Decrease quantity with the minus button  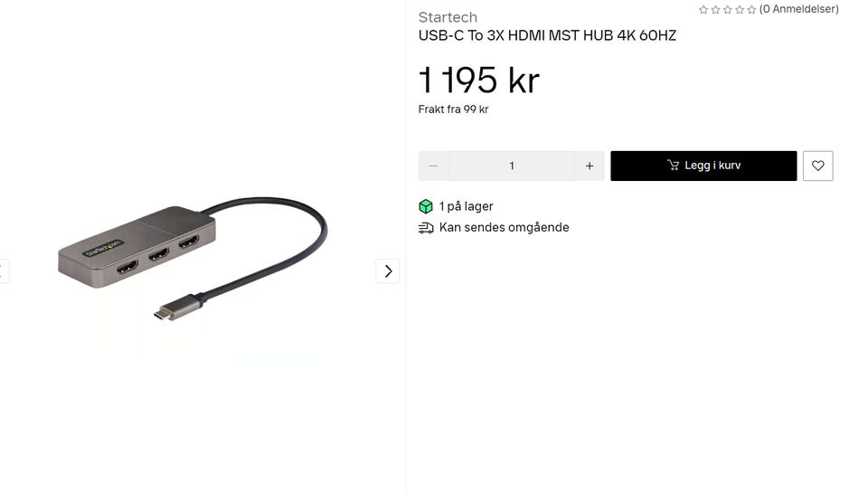(433, 166)
